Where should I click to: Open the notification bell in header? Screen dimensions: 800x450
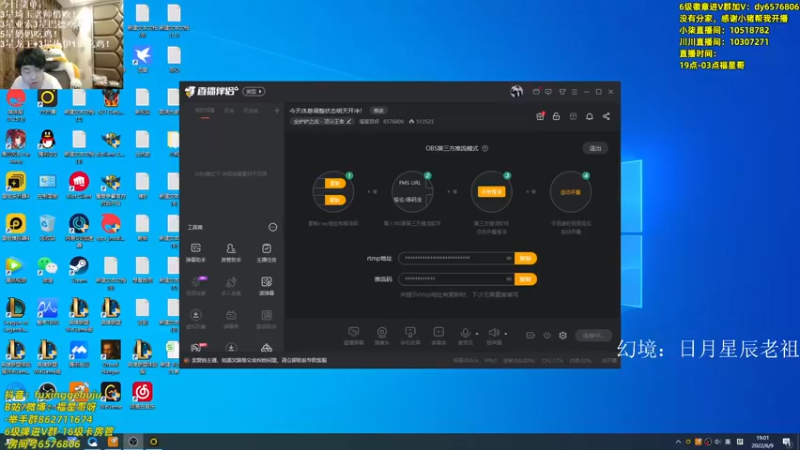[589, 116]
